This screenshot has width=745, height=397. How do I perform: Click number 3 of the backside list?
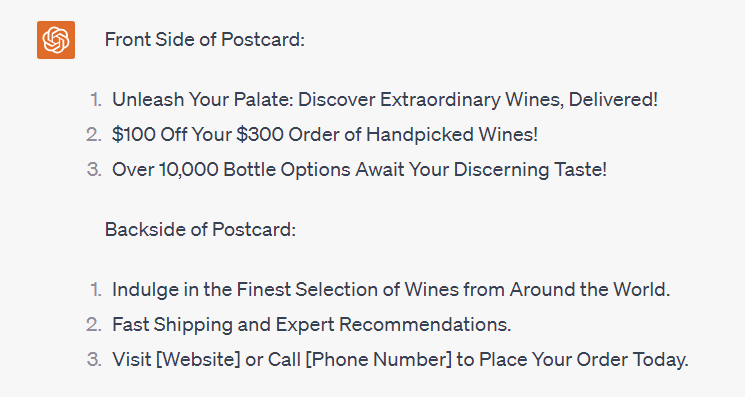point(94,359)
